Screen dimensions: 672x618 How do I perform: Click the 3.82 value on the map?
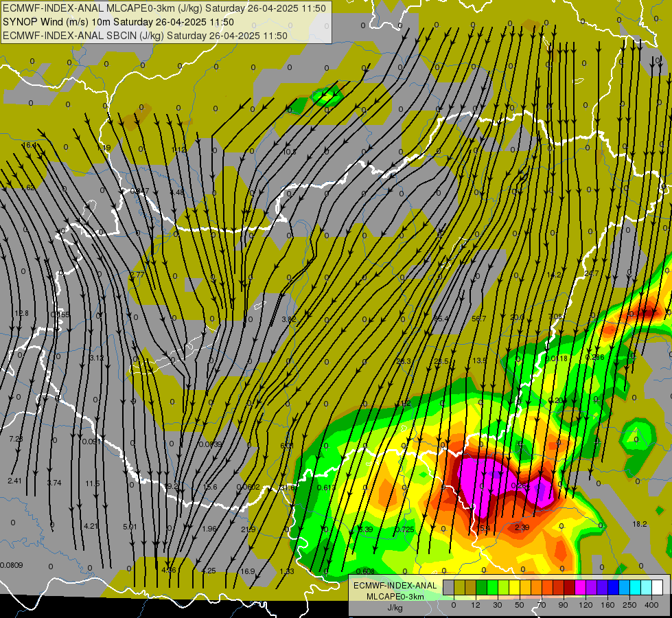coord(288,319)
